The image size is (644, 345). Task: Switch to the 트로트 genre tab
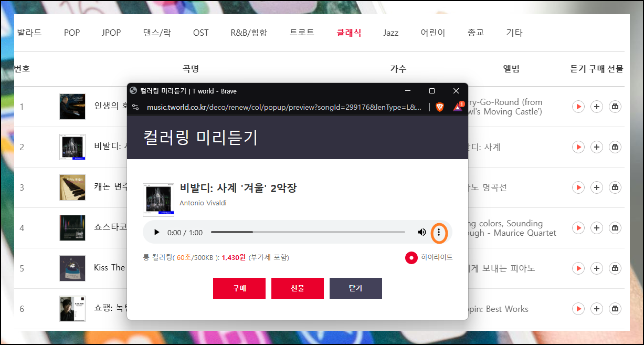[302, 33]
